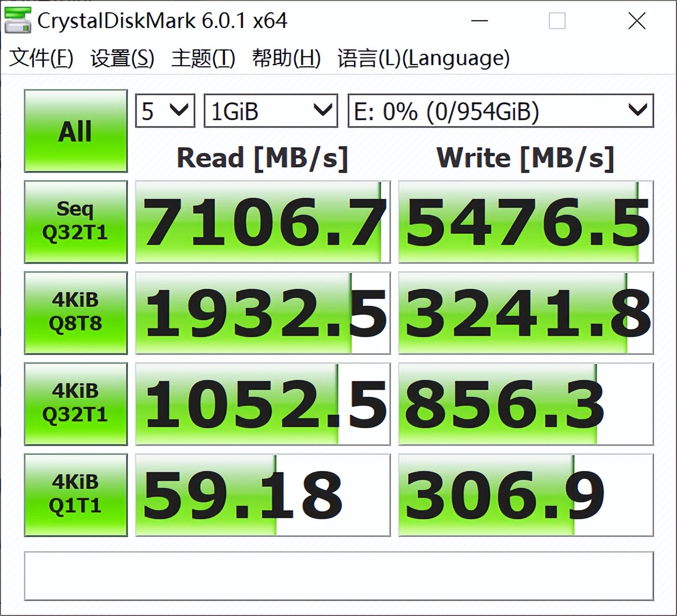The height and width of the screenshot is (616, 677).
Task: Minimize the CrystalDiskMark window
Action: [x=479, y=21]
